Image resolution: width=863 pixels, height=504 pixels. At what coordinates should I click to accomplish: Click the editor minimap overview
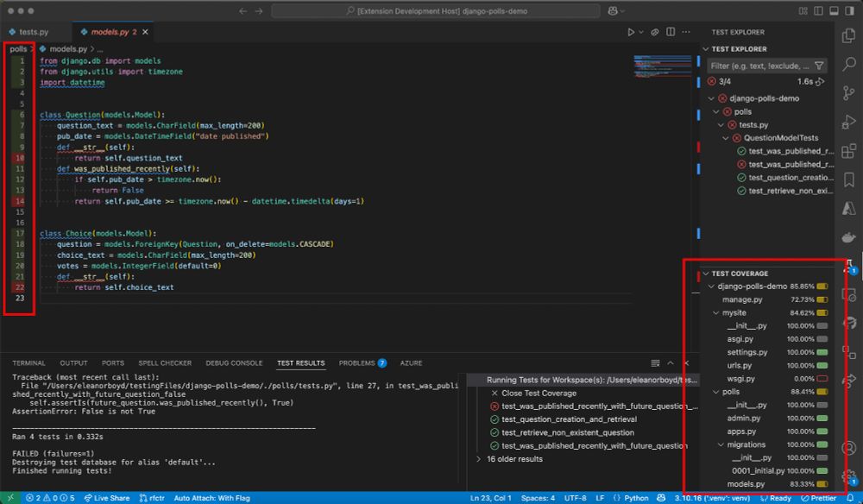click(663, 67)
